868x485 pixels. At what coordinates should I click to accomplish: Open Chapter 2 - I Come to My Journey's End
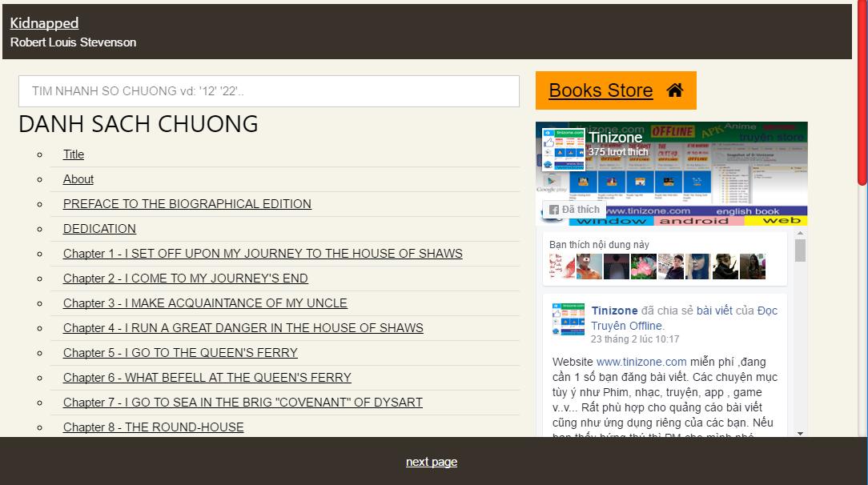tap(186, 279)
